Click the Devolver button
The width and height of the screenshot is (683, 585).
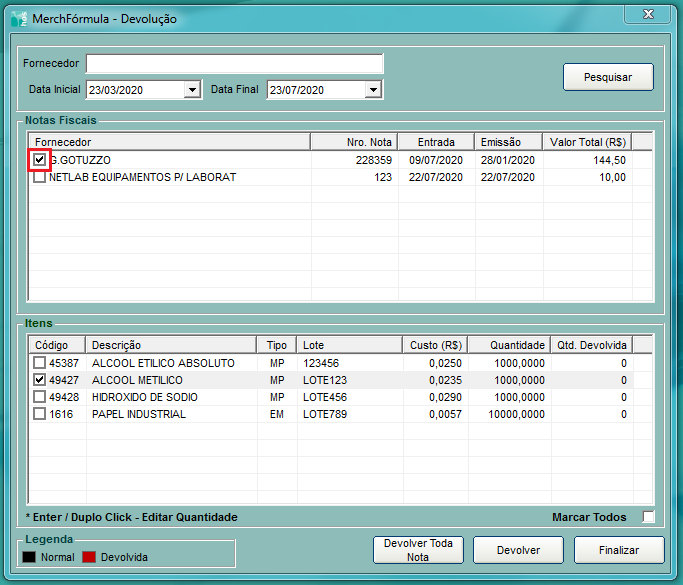pos(518,550)
